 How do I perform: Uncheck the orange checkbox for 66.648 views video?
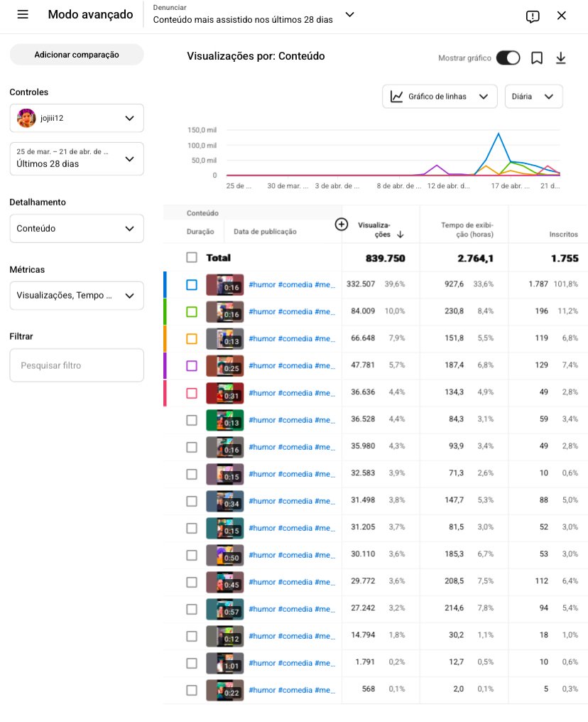point(192,339)
